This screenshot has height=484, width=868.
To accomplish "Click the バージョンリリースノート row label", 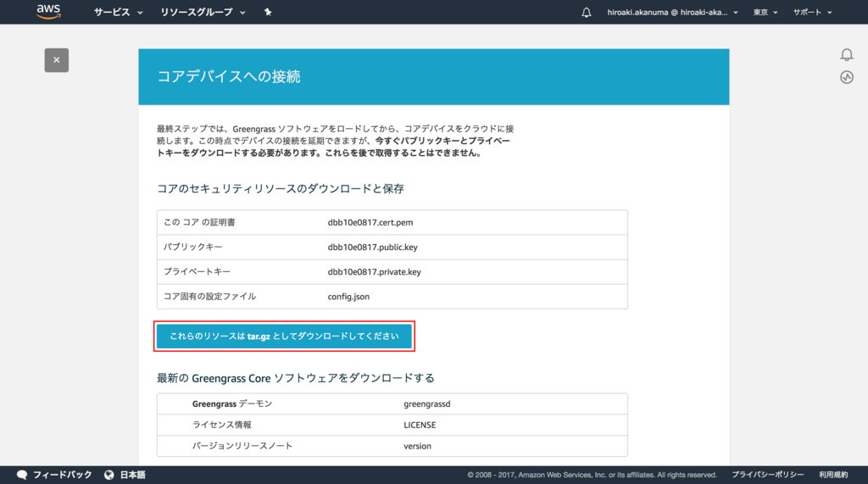I will pos(242,446).
